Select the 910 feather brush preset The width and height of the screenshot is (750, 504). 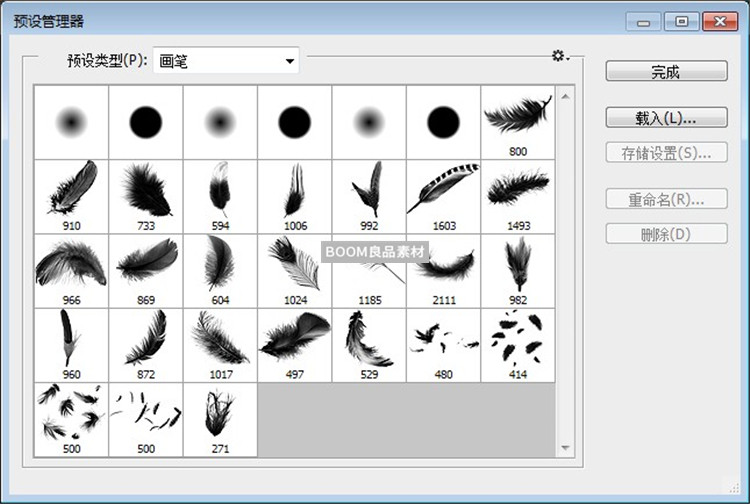coord(72,197)
